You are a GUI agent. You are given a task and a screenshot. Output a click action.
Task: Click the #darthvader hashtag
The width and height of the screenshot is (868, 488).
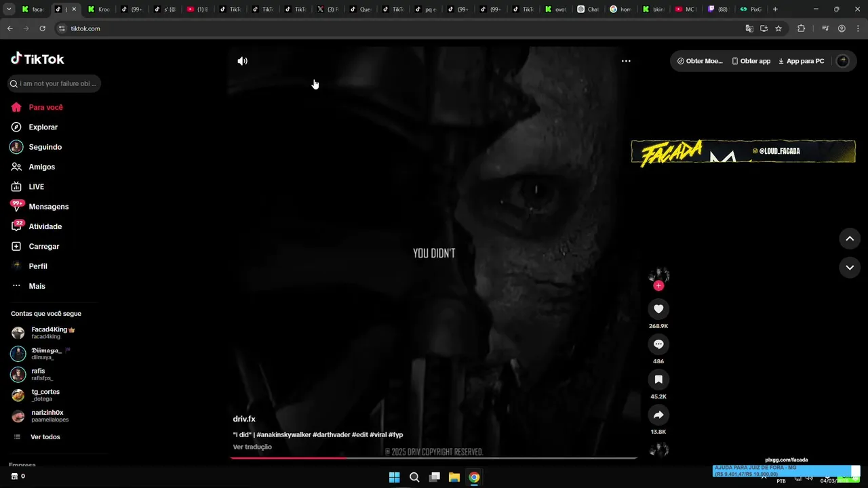(x=332, y=434)
